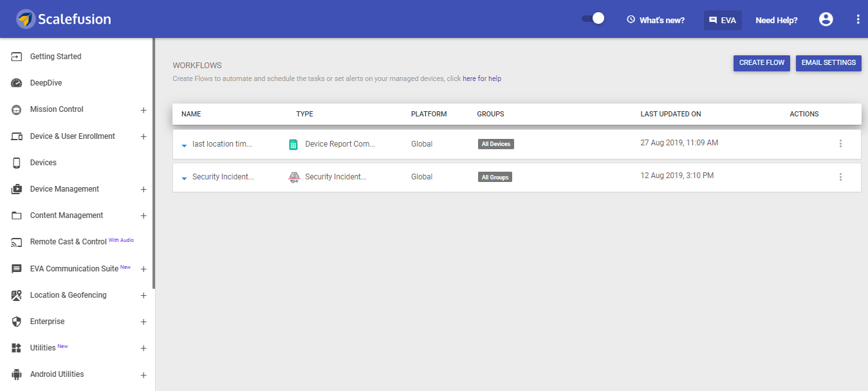The width and height of the screenshot is (868, 391).
Task: Click the NAME column header
Action: [x=191, y=114]
